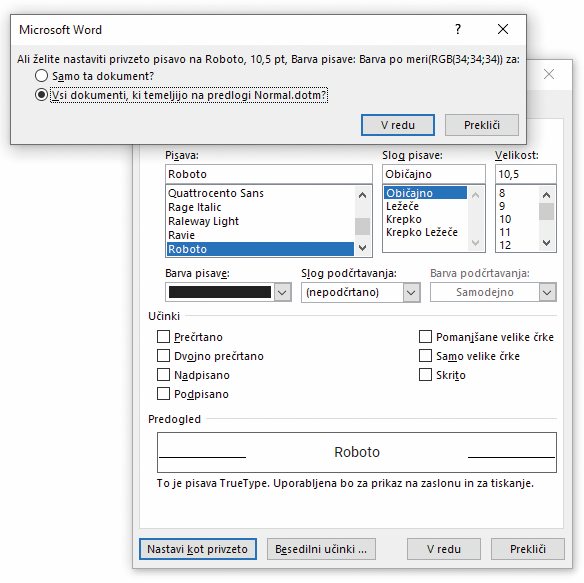584x583 pixels.
Task: Click the Velikost size input field
Action: point(526,174)
